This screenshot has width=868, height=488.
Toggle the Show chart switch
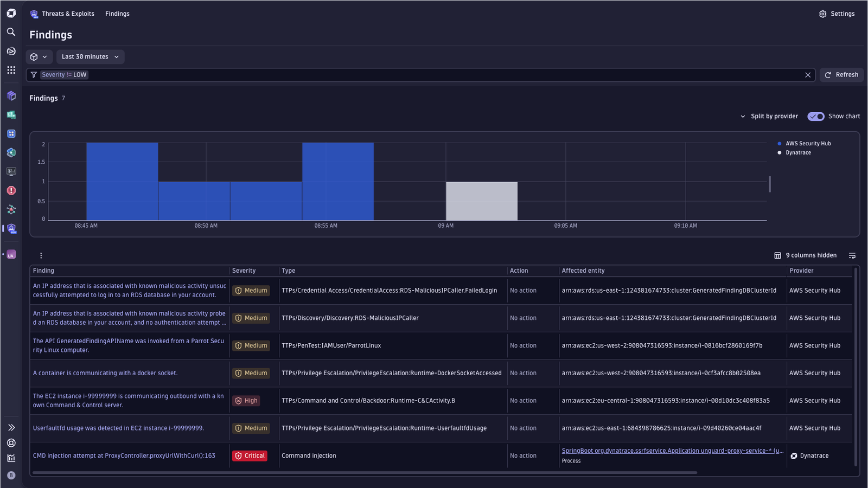coord(816,116)
